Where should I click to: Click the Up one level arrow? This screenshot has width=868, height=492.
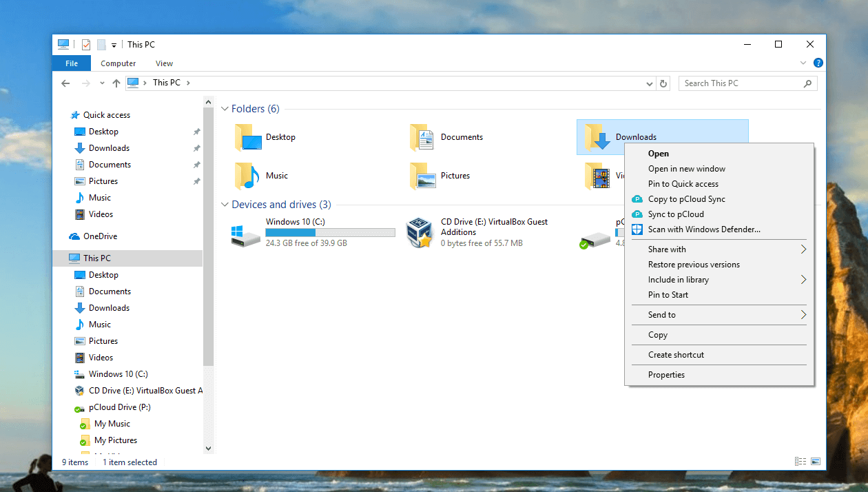point(115,83)
